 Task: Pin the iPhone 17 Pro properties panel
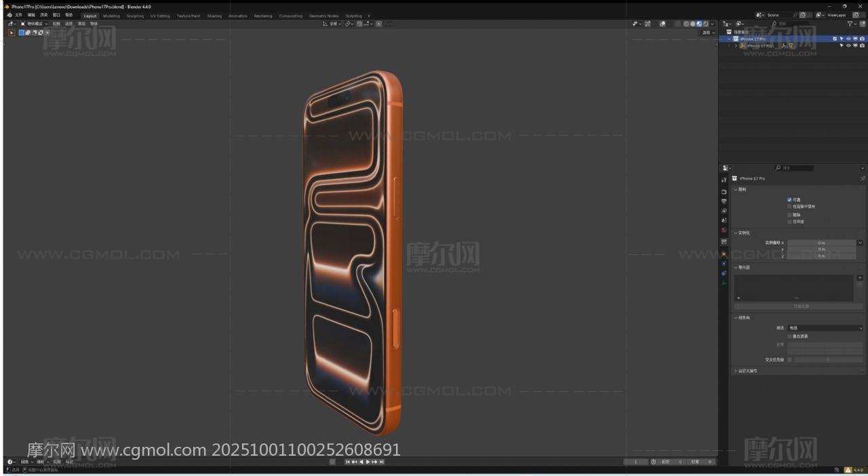coord(863,178)
